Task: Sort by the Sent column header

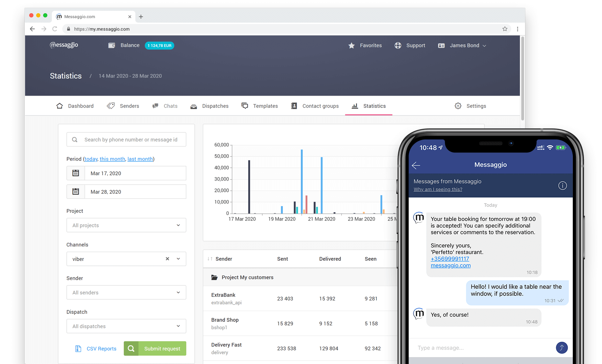Action: (283, 259)
